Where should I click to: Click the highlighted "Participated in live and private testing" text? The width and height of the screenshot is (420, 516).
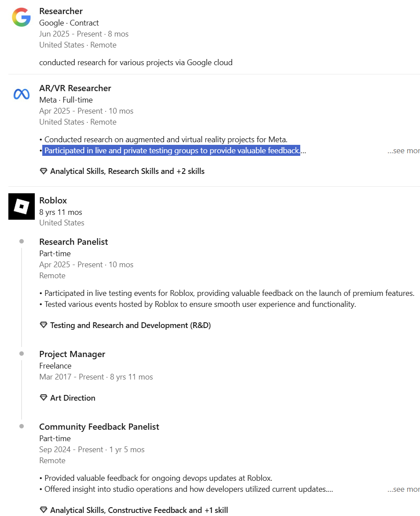(x=172, y=151)
